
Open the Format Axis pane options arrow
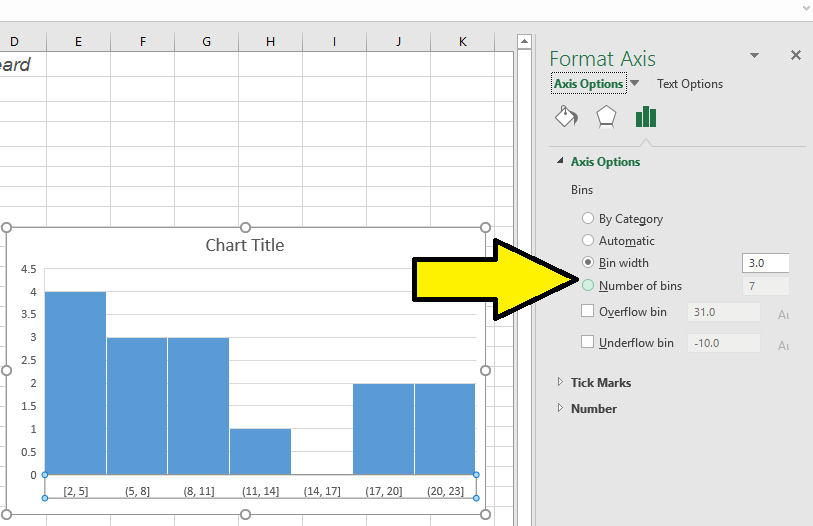(x=755, y=56)
